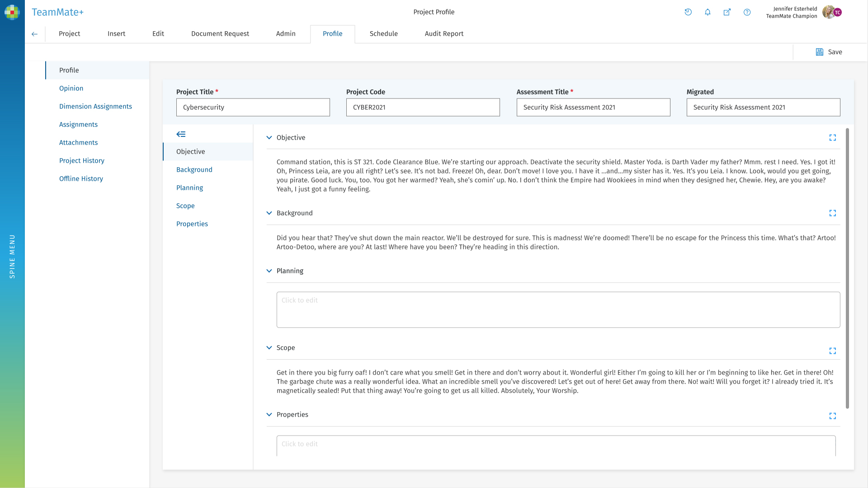Open the notifications bell
The image size is (868, 488).
point(708,12)
